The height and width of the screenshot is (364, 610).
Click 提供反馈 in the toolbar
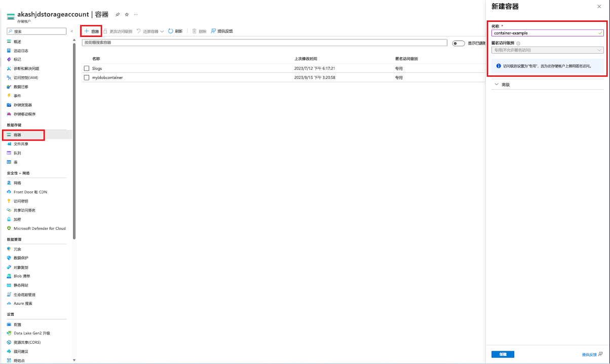coord(222,31)
